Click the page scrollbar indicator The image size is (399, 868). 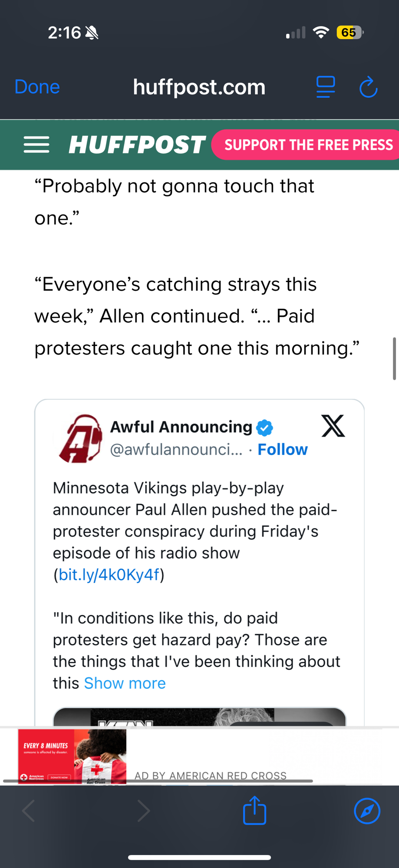[394, 358]
